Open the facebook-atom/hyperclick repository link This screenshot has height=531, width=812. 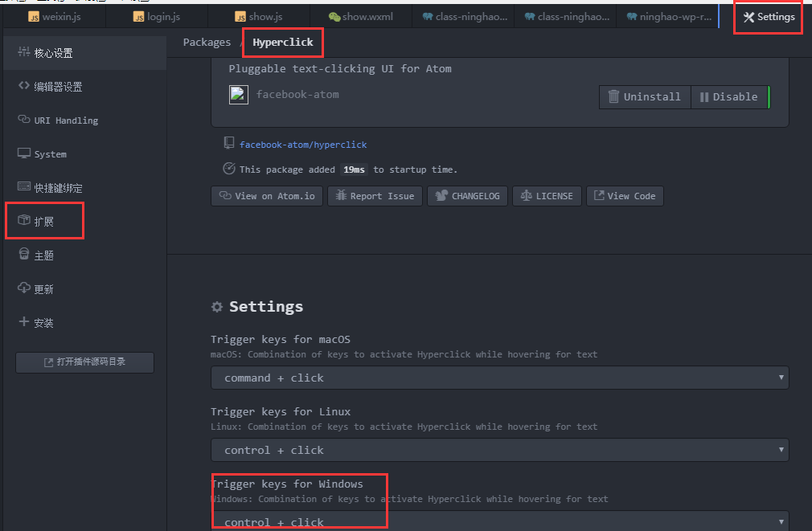[303, 145]
